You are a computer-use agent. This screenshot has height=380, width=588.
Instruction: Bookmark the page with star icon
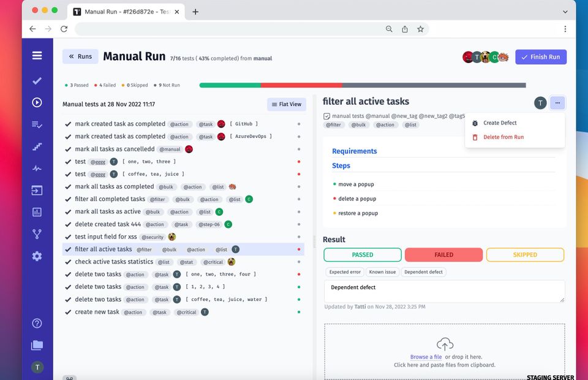coord(420,29)
